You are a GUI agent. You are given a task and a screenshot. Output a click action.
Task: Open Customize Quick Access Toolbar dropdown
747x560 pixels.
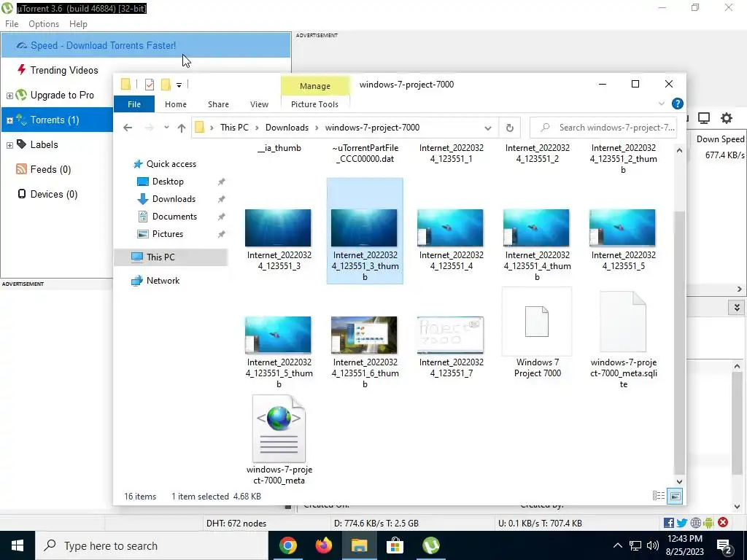click(x=179, y=85)
